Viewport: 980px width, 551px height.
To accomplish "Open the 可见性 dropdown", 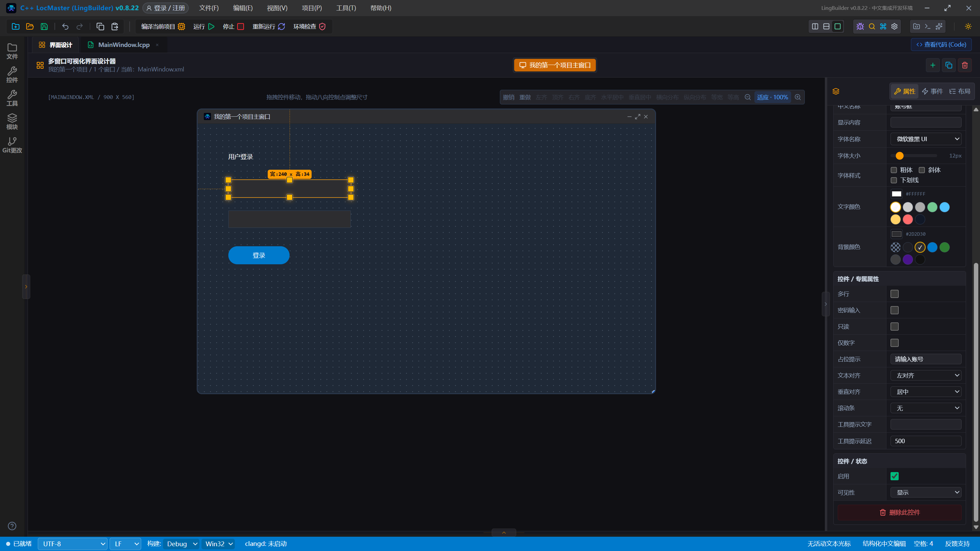I will (x=926, y=492).
